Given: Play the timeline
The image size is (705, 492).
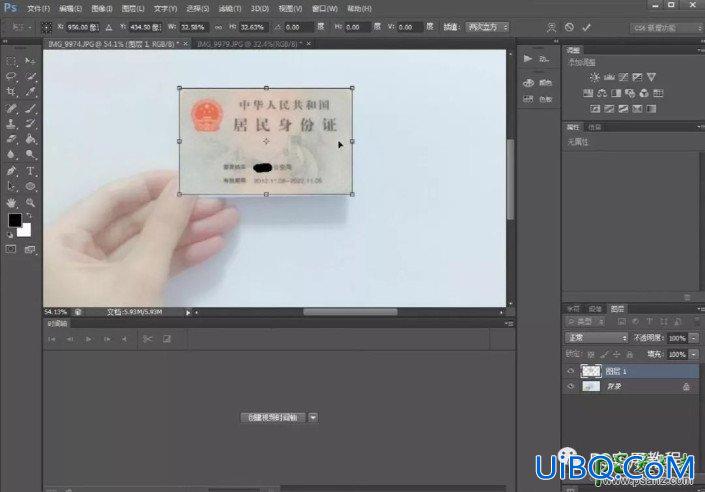Looking at the screenshot, I should 88,339.
